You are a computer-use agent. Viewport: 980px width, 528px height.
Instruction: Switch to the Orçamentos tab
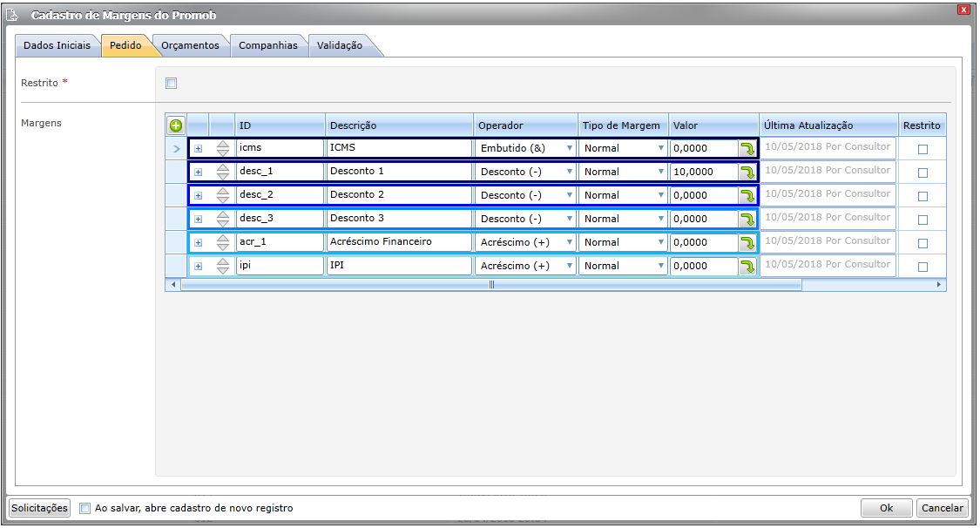(x=190, y=45)
